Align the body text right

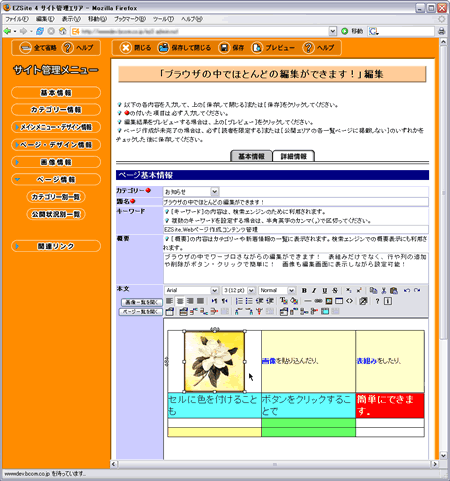pos(190,301)
